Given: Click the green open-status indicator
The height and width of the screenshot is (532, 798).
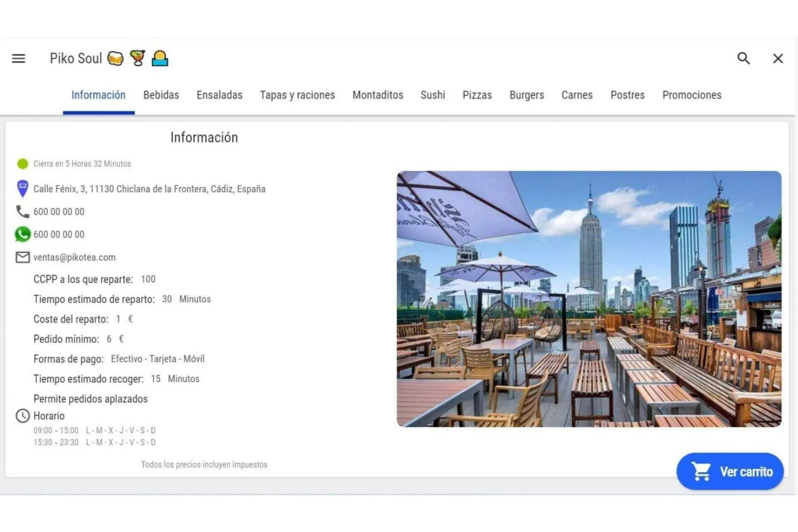Looking at the screenshot, I should coord(22,164).
